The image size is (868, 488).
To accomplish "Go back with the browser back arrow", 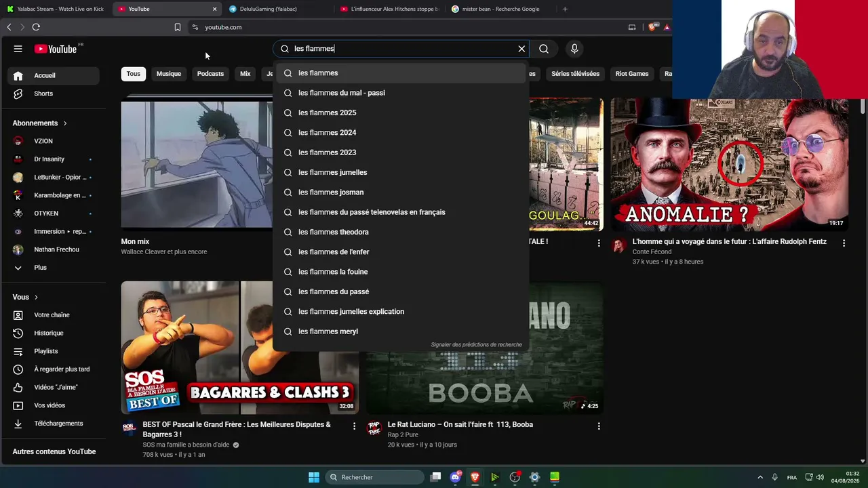I will pos(9,27).
